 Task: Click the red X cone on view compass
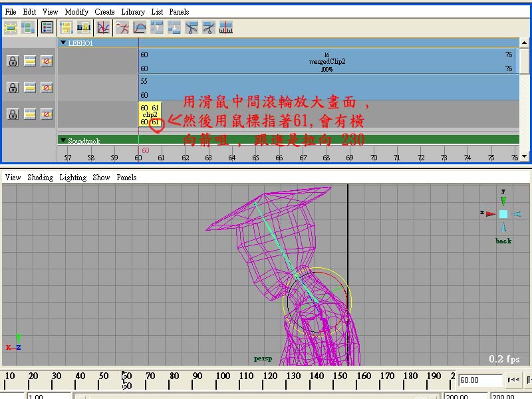(490, 213)
